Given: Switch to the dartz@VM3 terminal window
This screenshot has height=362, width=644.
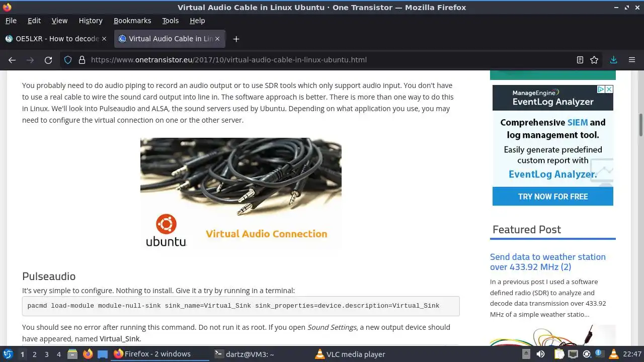Looking at the screenshot, I should pos(261,354).
